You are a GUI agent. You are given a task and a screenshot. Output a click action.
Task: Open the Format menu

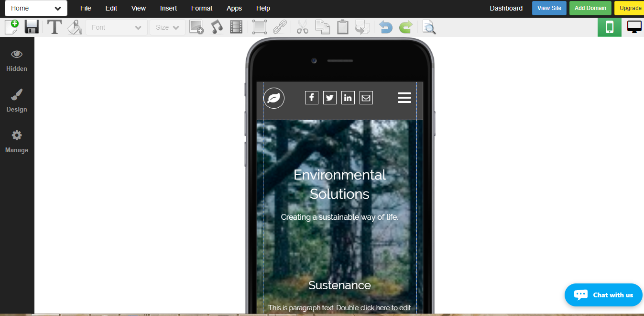(x=202, y=8)
